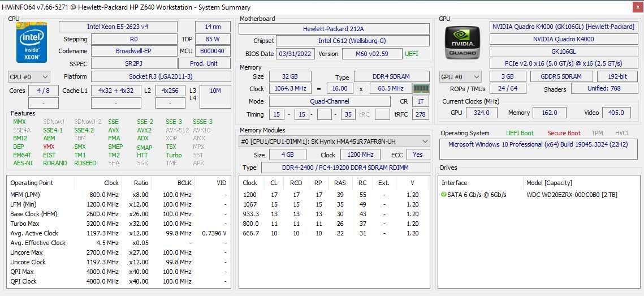The height and width of the screenshot is (296, 644).
Task: Click the SSPEC SR2PJ field
Action: click(x=134, y=63)
